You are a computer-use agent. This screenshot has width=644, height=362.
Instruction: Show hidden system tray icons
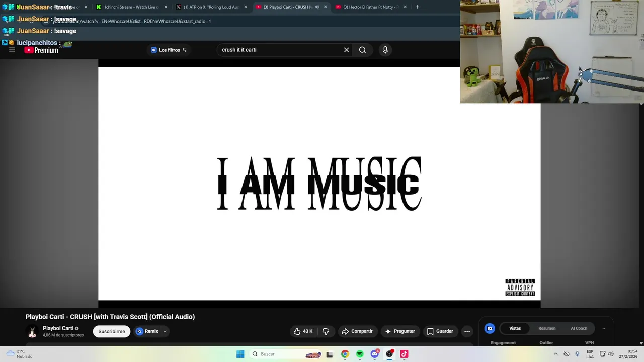(x=555, y=354)
